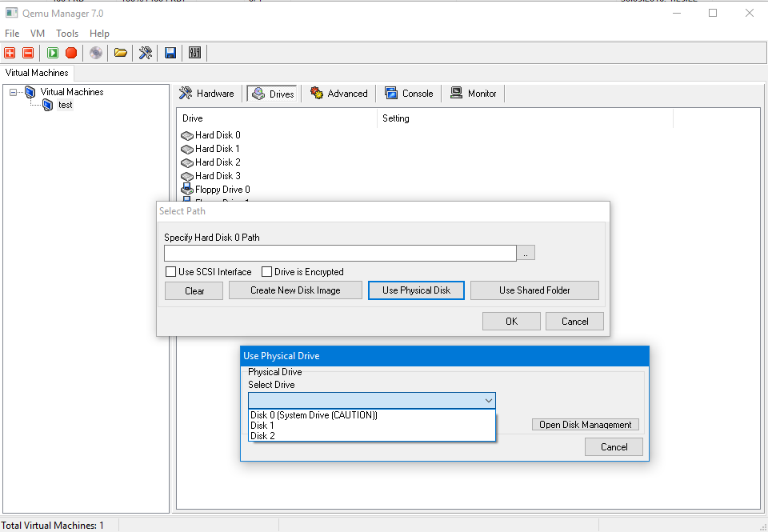This screenshot has height=532, width=768.
Task: Open the Help menu
Action: [x=99, y=34]
